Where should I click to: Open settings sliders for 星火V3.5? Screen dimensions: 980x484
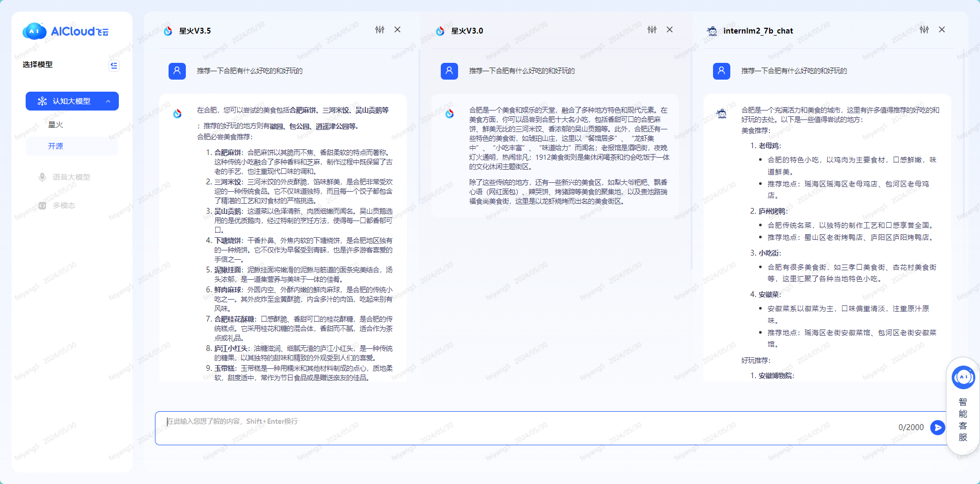tap(380, 30)
